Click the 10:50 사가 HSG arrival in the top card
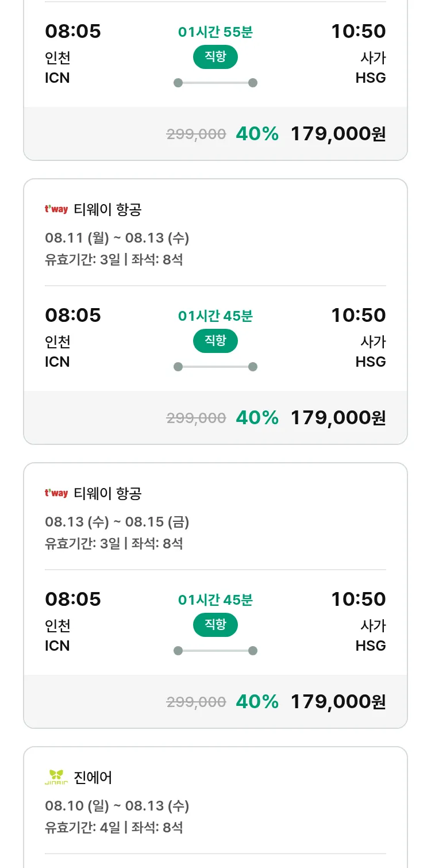Screen dimensions: 431x868 359,53
